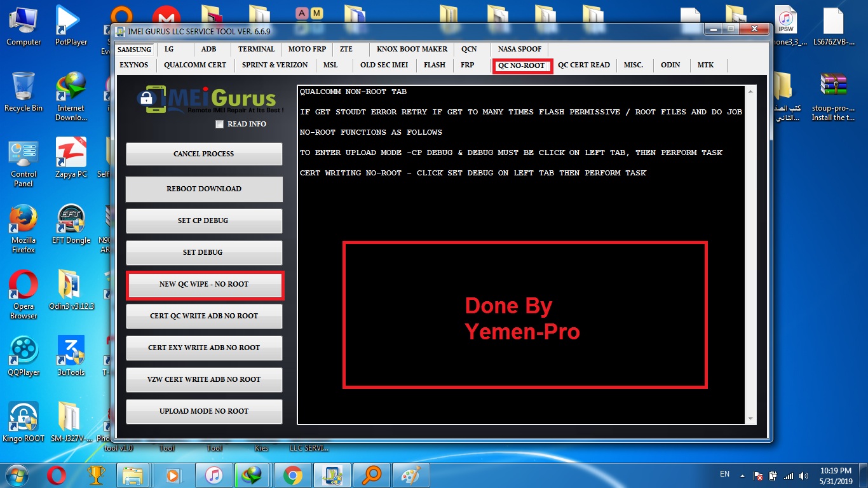The width and height of the screenshot is (868, 488).
Task: Open Odin3 v3.12.3 folder icon
Action: coord(71,291)
